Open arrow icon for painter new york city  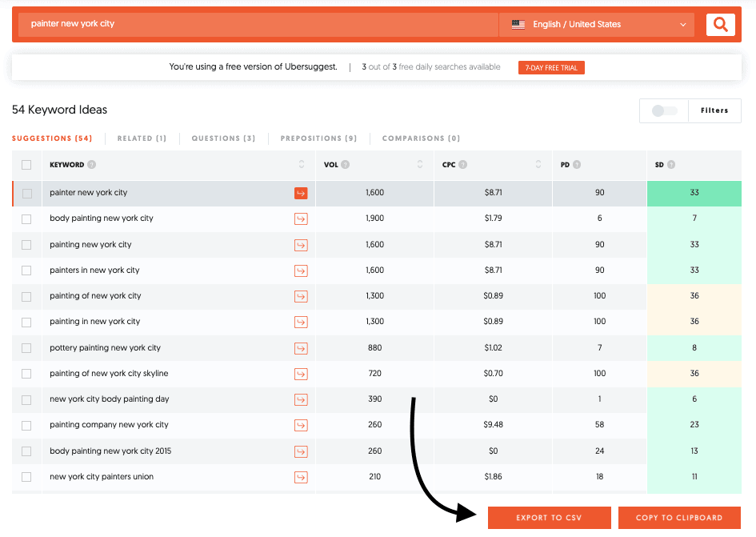[301, 193]
